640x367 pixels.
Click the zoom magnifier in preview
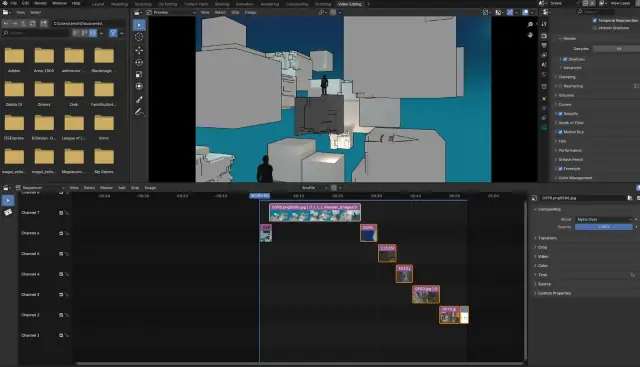pos(530,24)
